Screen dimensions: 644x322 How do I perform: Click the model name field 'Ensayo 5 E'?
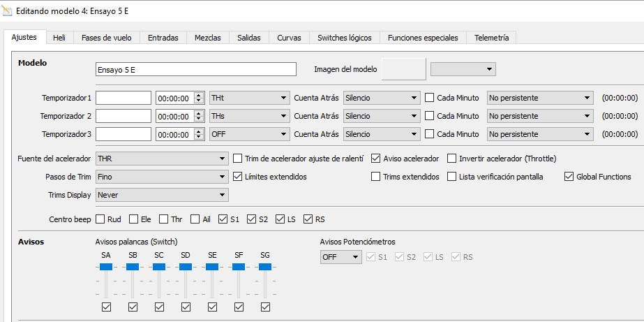tap(195, 69)
